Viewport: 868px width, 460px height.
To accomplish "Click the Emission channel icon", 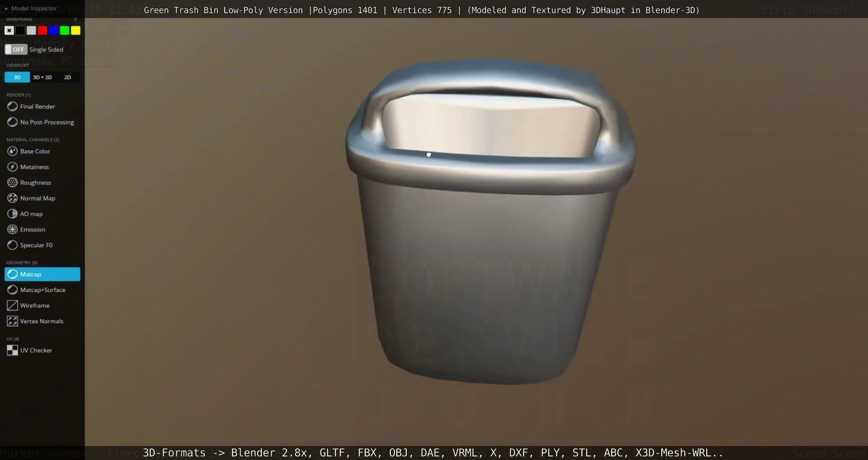I will [13, 229].
